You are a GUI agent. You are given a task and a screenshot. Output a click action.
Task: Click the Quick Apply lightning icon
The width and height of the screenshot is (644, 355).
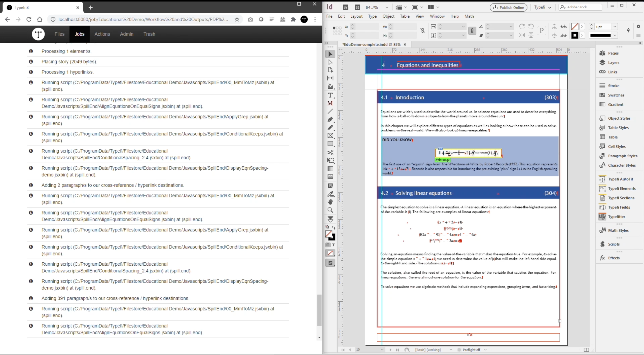[x=628, y=30]
